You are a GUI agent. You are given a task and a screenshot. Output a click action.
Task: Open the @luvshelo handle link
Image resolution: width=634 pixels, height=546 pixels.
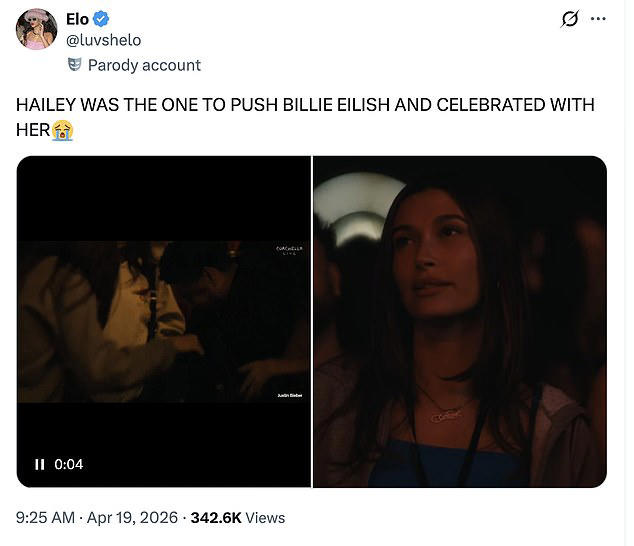pos(104,40)
